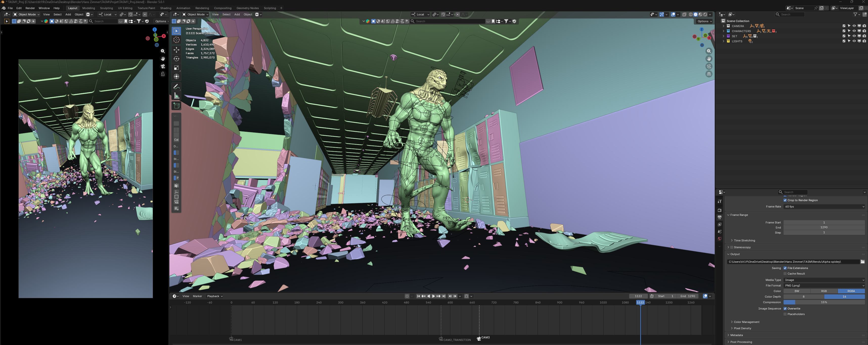Disable Overwrite for Image Sequence
The height and width of the screenshot is (345, 868).
click(785, 308)
